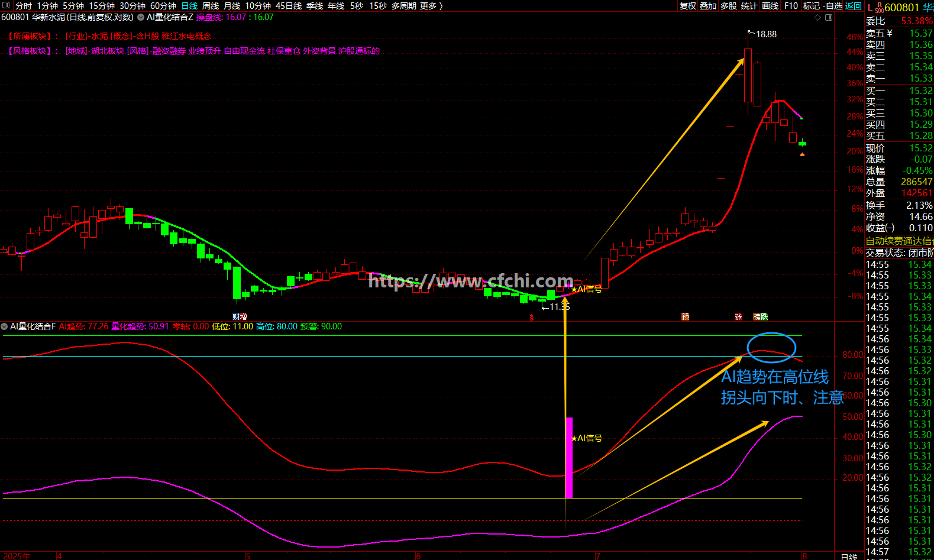
Task: Click 总量 286547 row
Action: pyautogui.click(x=899, y=182)
